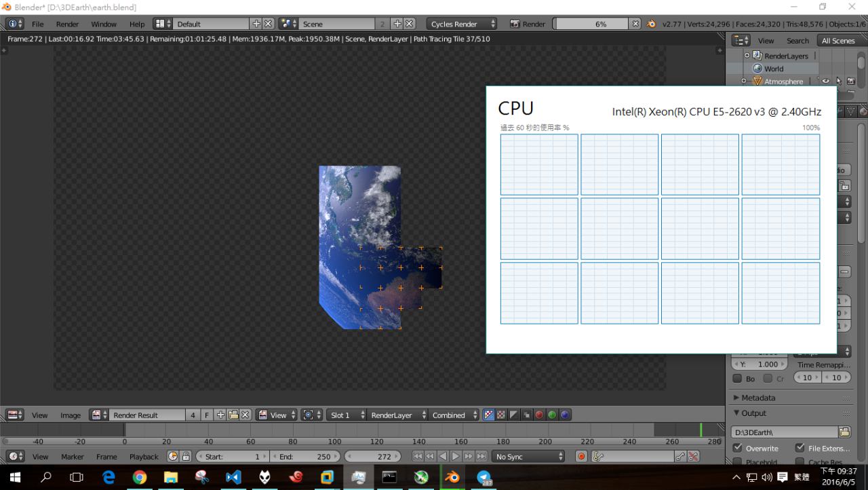Cancel the render via progress bar X

click(635, 24)
